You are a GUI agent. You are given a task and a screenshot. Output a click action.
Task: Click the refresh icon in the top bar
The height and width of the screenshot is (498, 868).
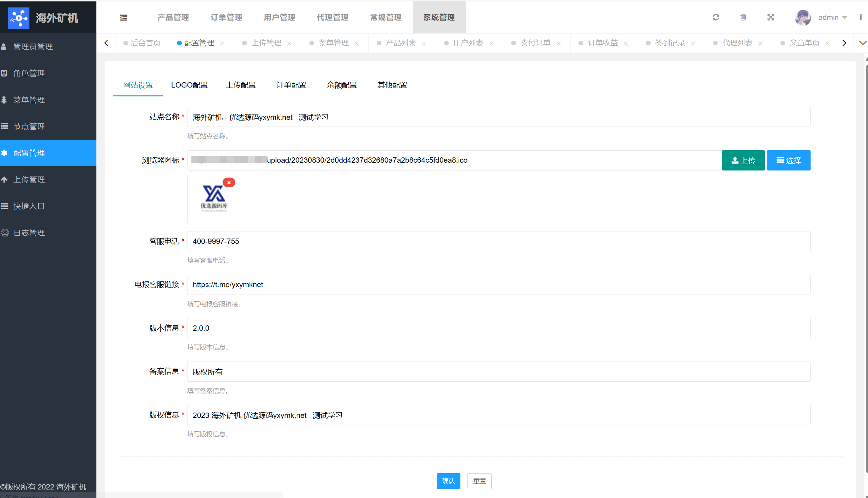click(716, 17)
